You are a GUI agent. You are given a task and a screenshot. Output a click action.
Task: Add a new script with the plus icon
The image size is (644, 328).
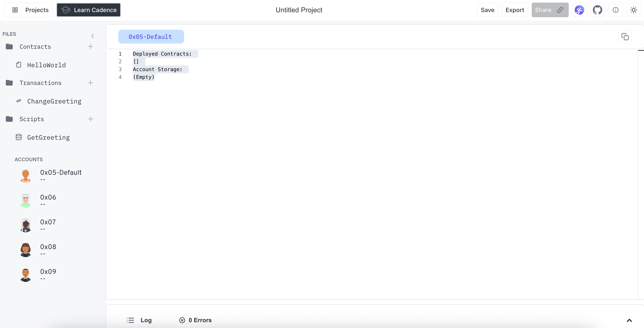coord(91,119)
